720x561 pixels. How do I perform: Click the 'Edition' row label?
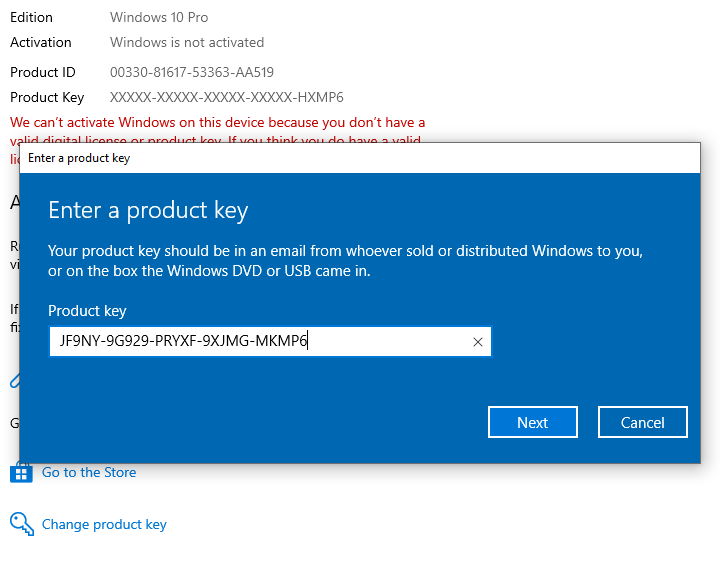(x=31, y=17)
